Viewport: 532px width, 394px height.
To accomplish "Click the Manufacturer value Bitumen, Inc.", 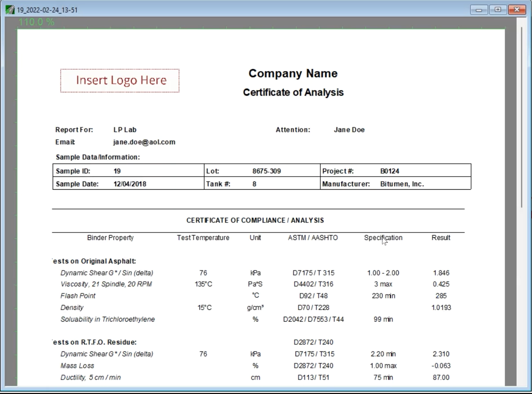I will 402,184.
